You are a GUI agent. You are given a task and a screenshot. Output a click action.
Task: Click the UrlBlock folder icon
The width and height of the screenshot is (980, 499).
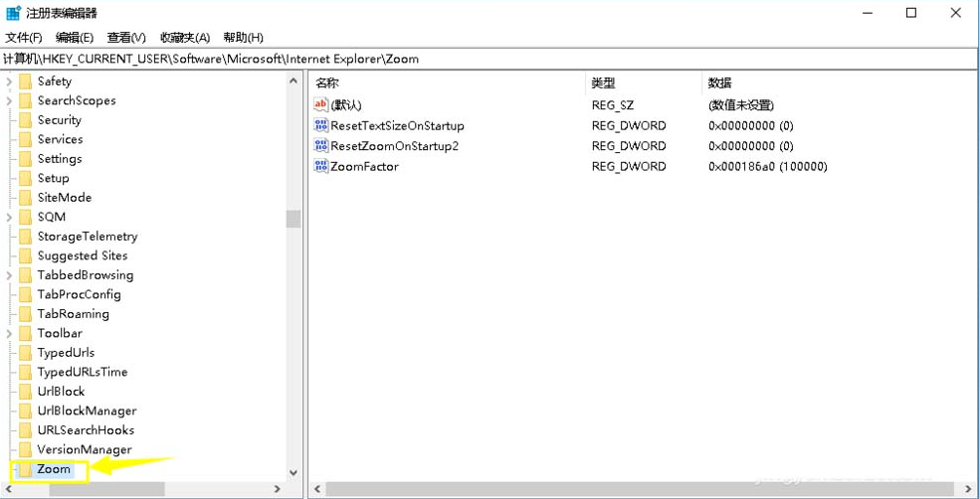pos(25,391)
